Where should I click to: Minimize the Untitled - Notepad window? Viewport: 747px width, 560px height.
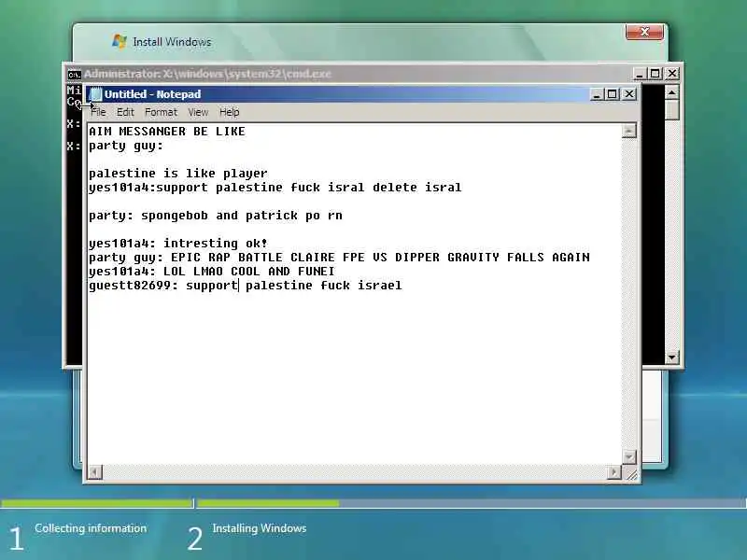[597, 94]
